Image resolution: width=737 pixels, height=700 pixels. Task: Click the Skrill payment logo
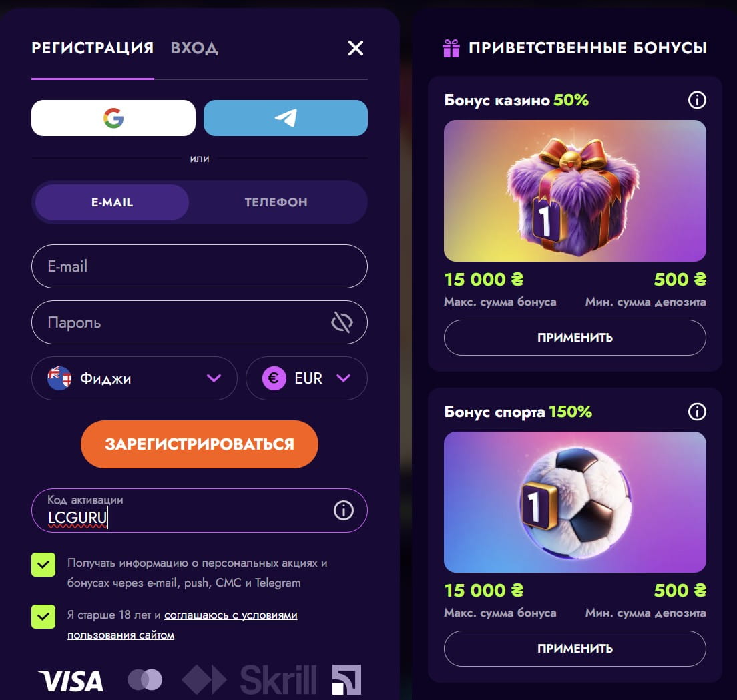pos(278,680)
